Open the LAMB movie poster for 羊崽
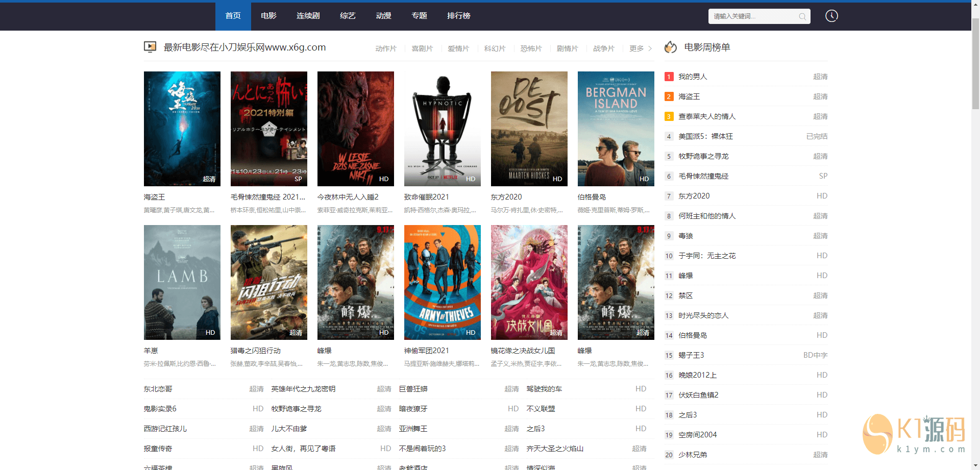Viewport: 980px width, 470px height. point(182,282)
